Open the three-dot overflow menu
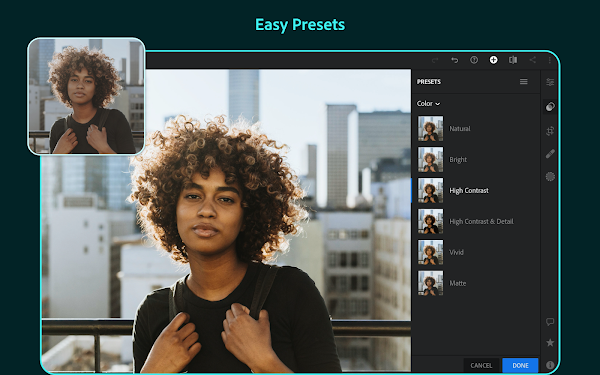Viewport: 600px width, 375px height. click(x=549, y=60)
